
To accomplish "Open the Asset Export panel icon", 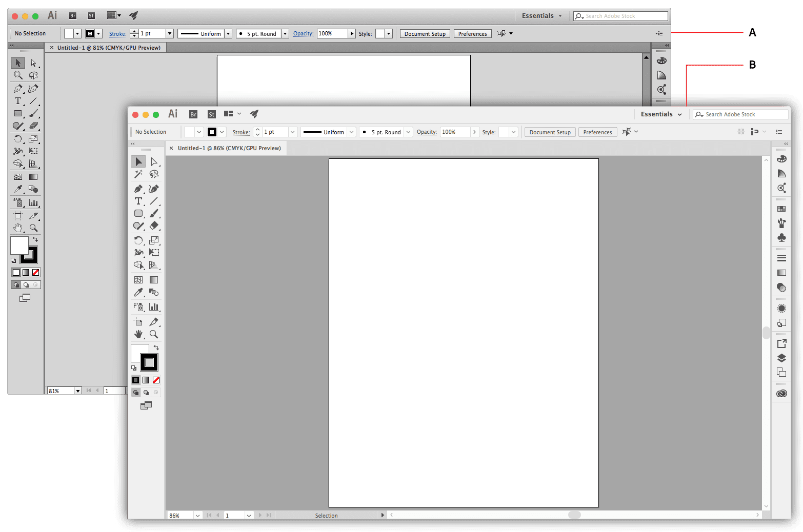I will (781, 343).
